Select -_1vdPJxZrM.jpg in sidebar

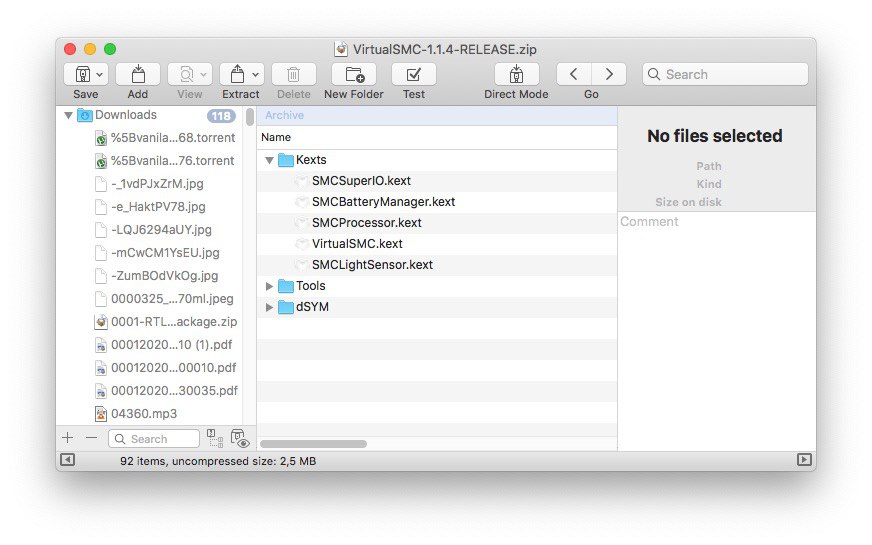click(150, 184)
